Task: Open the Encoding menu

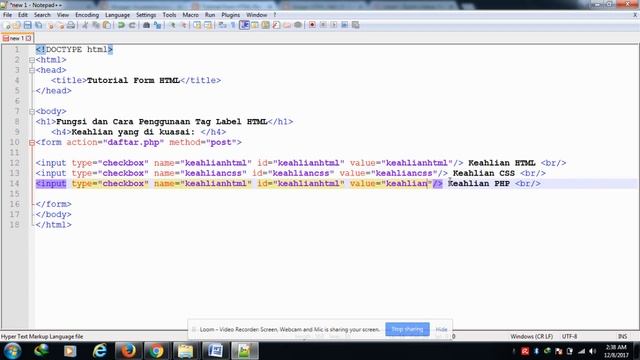Action: 87,15
